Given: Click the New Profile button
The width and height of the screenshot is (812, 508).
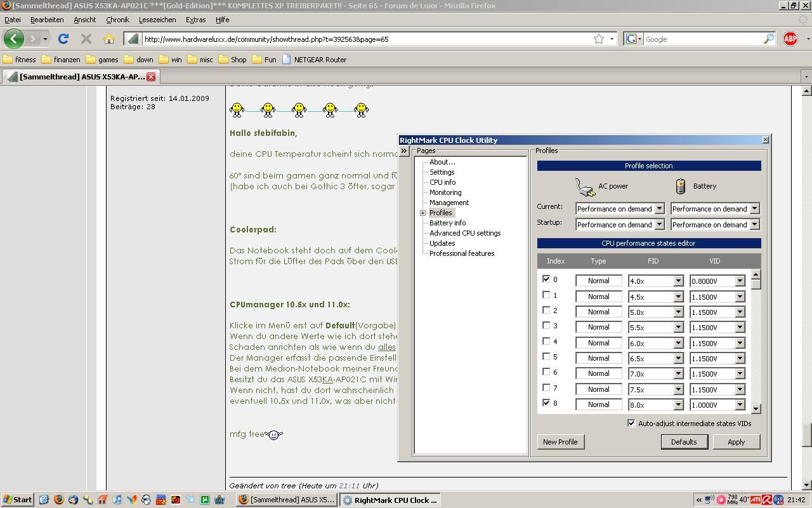Looking at the screenshot, I should click(560, 442).
